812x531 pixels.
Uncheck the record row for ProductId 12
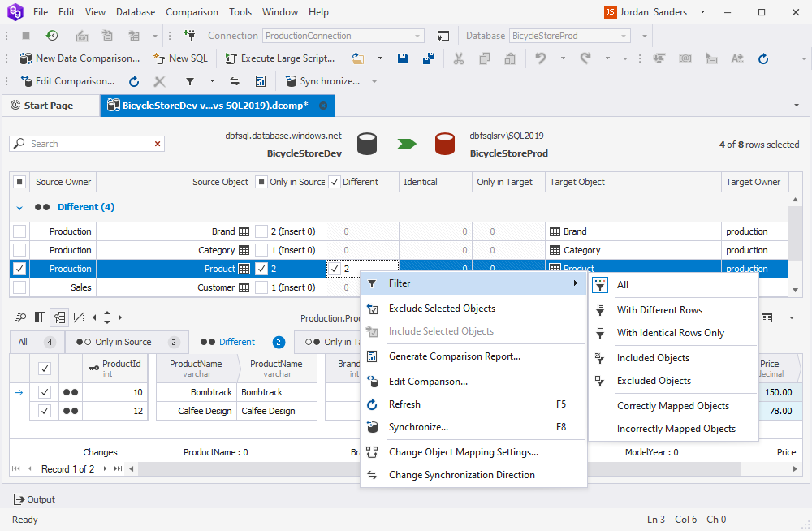point(45,411)
